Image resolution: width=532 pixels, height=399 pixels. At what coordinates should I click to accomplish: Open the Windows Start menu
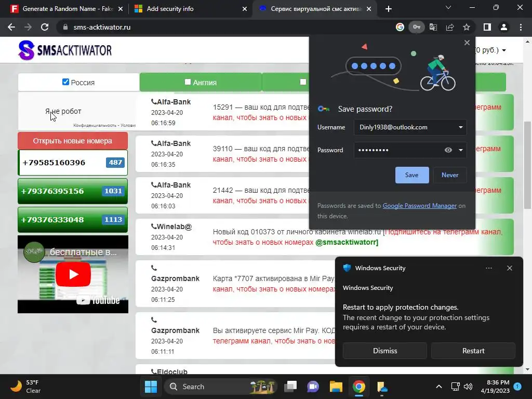click(x=151, y=387)
